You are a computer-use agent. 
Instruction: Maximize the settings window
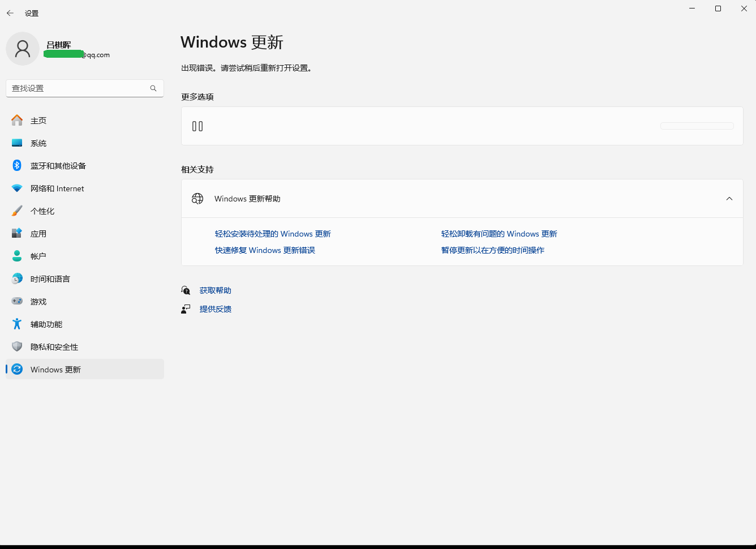coord(718,8)
